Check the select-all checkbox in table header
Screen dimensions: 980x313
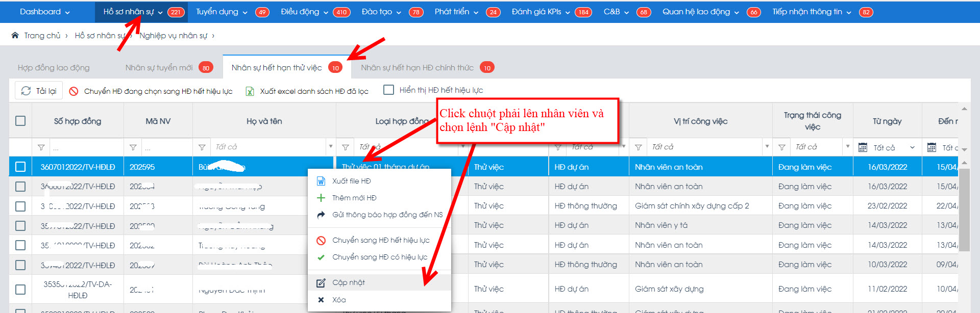pos(20,121)
